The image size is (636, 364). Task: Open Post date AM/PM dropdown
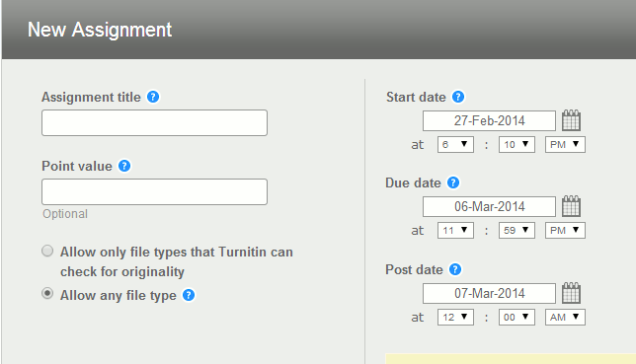point(565,317)
